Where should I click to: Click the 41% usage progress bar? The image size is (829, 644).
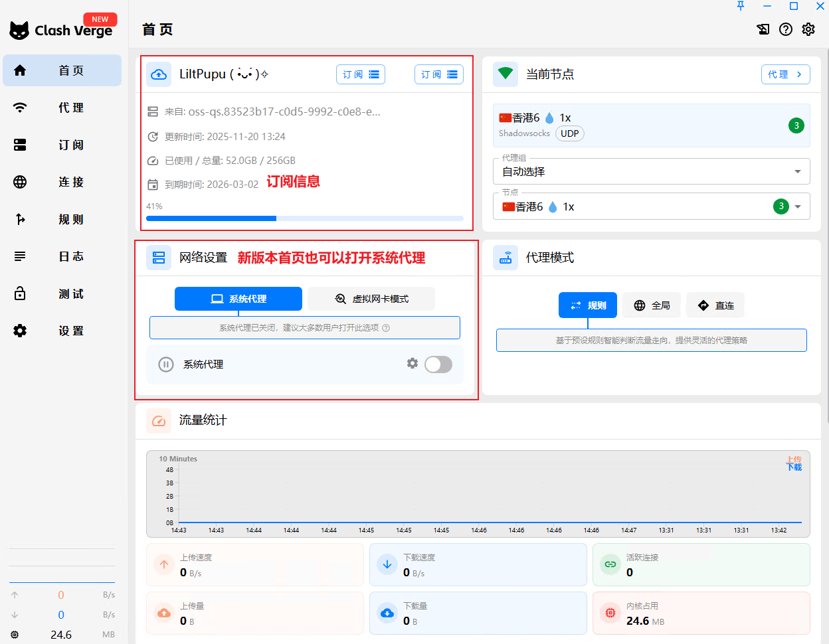pos(304,218)
